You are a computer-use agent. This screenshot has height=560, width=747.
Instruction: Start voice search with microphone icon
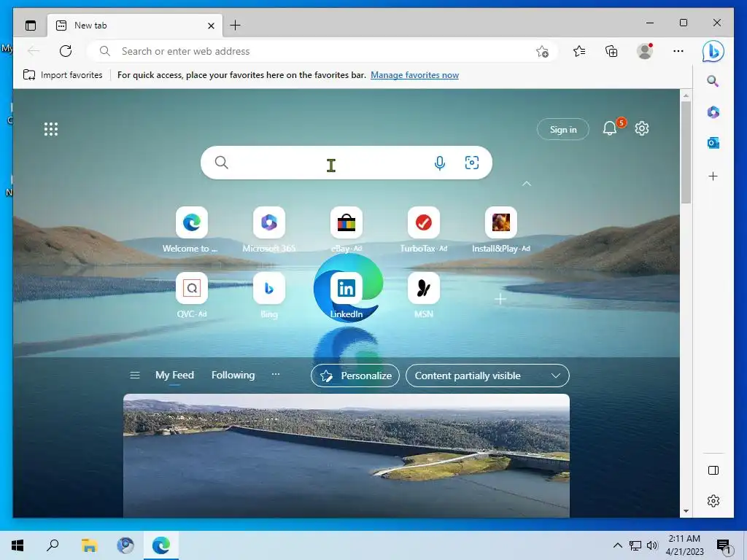pos(440,163)
